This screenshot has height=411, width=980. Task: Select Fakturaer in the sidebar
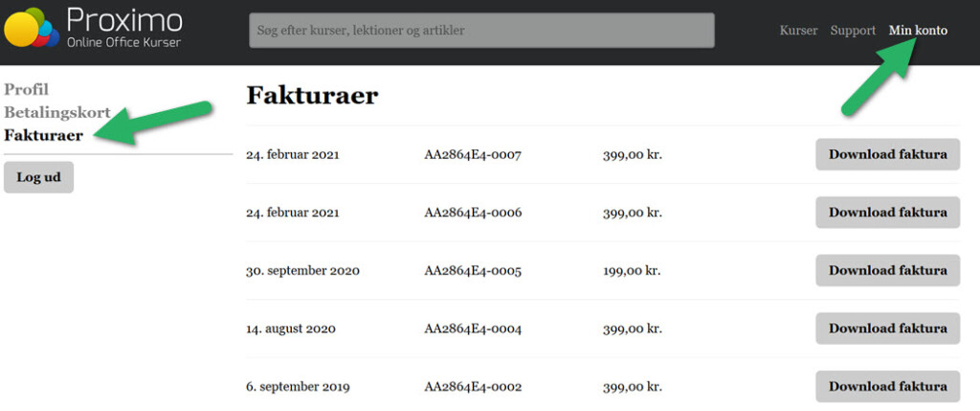click(44, 135)
